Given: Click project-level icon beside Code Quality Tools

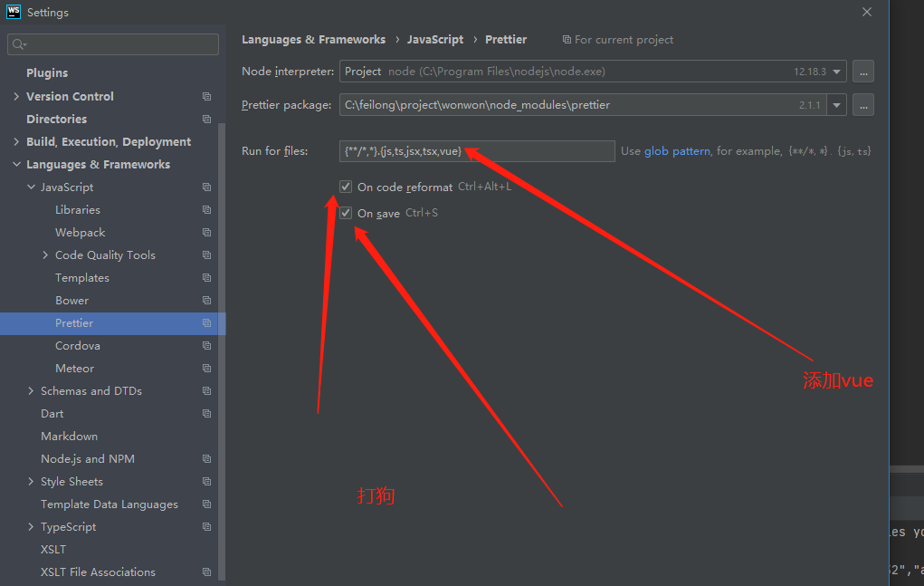Looking at the screenshot, I should (x=207, y=255).
